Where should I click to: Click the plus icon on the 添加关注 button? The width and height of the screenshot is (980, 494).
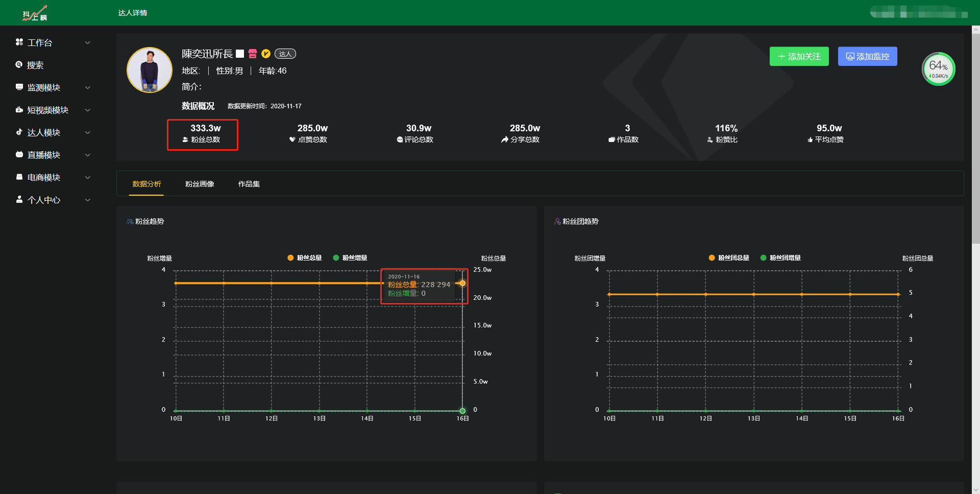pos(781,56)
